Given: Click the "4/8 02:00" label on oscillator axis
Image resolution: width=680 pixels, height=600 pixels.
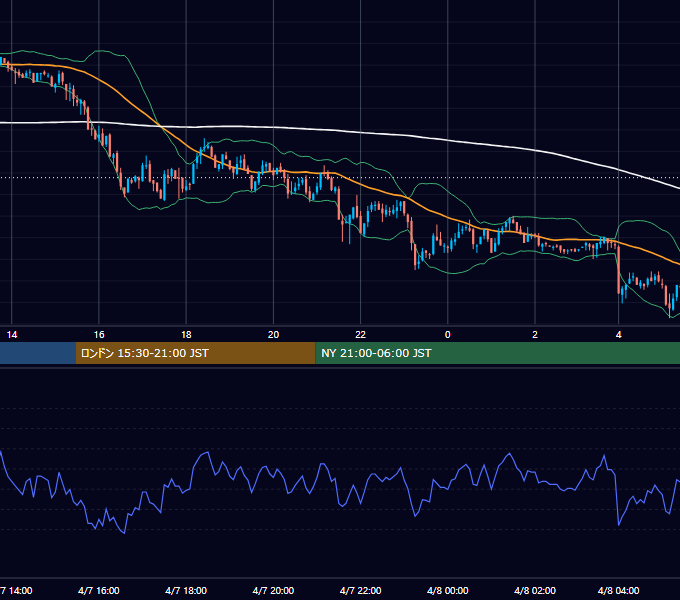Looking at the screenshot, I should click(x=535, y=590).
